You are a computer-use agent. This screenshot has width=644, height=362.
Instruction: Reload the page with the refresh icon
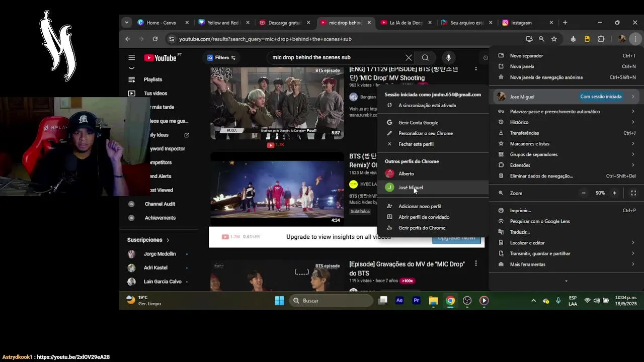click(155, 39)
